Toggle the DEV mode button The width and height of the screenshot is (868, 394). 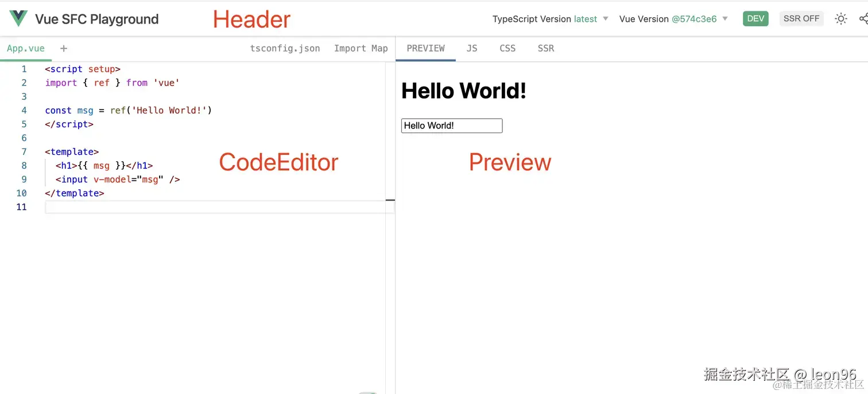pyautogui.click(x=755, y=19)
